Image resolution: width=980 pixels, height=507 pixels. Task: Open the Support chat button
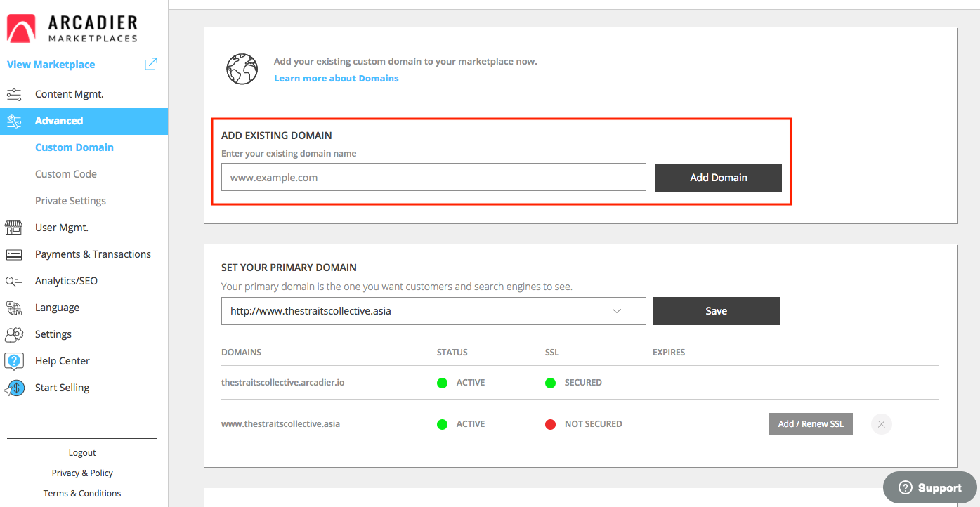pos(930,488)
